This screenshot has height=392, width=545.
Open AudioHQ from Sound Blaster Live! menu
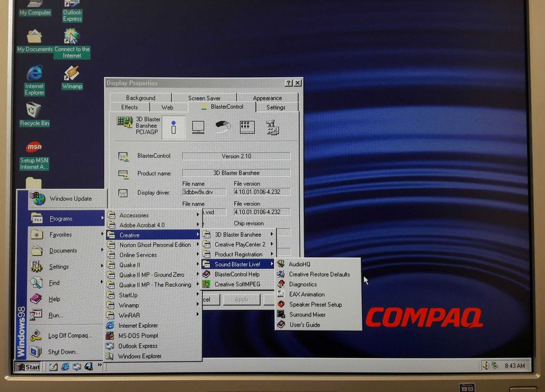coord(318,264)
